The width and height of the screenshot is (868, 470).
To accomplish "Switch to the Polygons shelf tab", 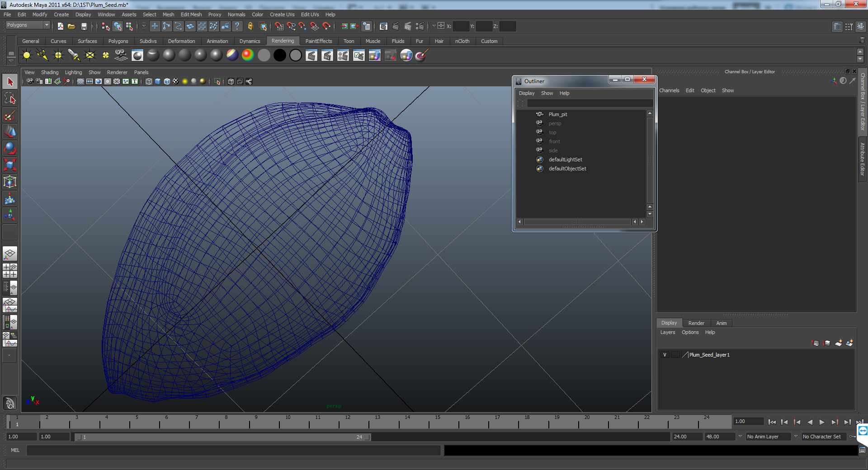I will [x=118, y=41].
